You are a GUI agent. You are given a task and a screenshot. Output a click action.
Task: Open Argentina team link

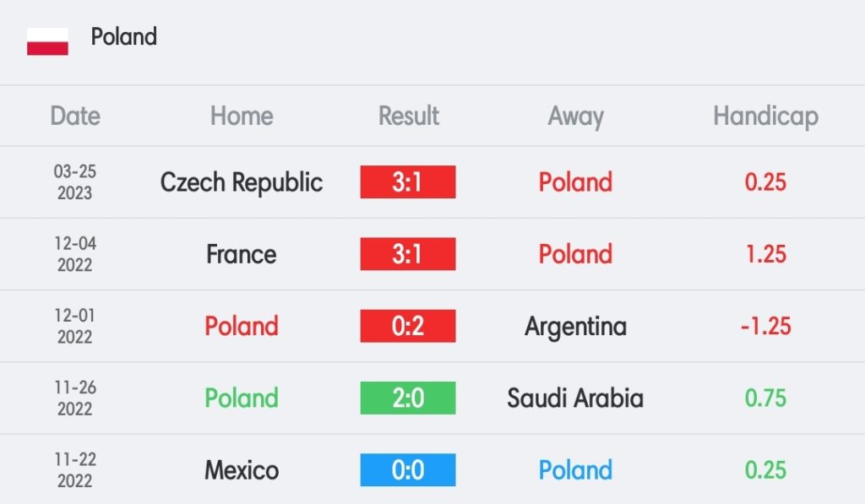point(575,327)
